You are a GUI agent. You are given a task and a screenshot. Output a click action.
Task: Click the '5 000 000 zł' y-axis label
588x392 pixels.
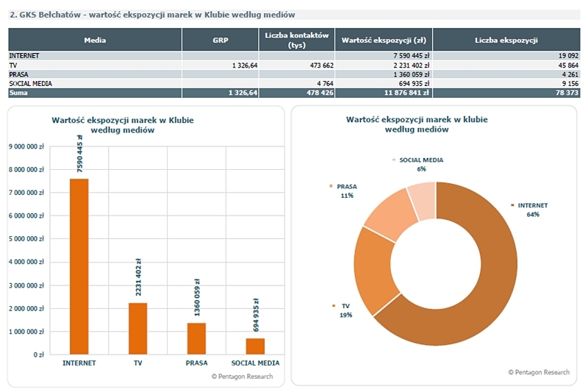26,238
